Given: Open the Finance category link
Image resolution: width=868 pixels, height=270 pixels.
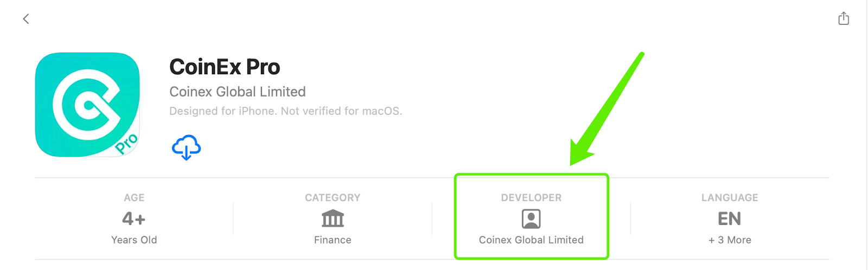Looking at the screenshot, I should 333,240.
